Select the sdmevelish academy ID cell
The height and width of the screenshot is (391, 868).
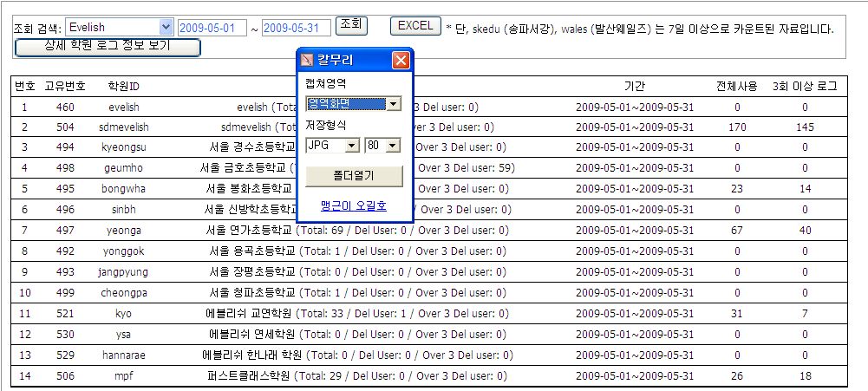[123, 127]
